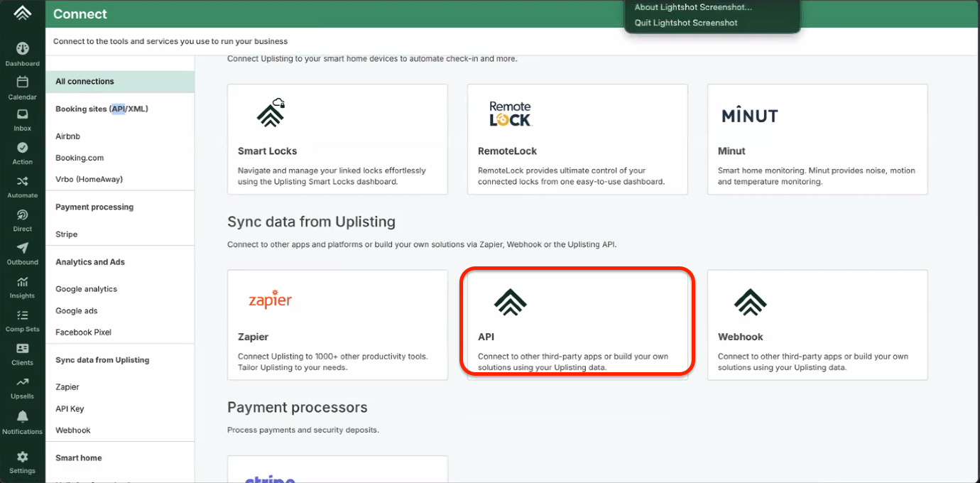Viewport: 980px width, 483px height.
Task: Click the Uplisting logo on Webhook card
Action: coord(751,301)
